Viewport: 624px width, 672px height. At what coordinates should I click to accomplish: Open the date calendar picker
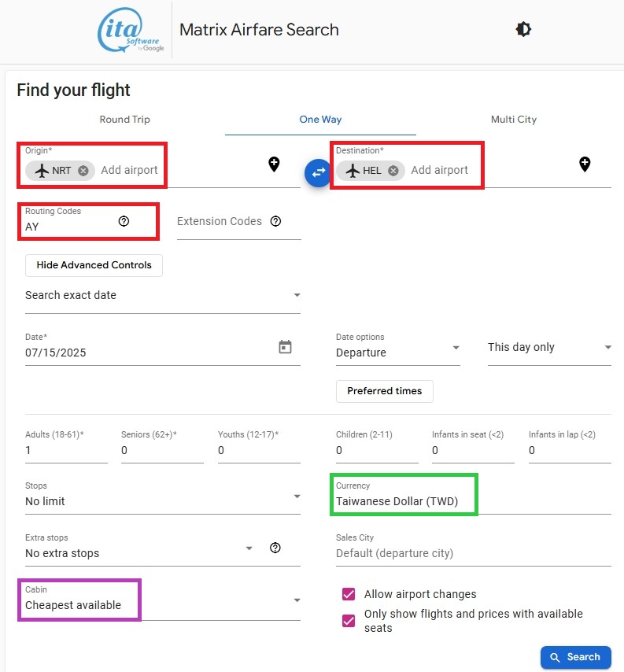pyautogui.click(x=285, y=347)
